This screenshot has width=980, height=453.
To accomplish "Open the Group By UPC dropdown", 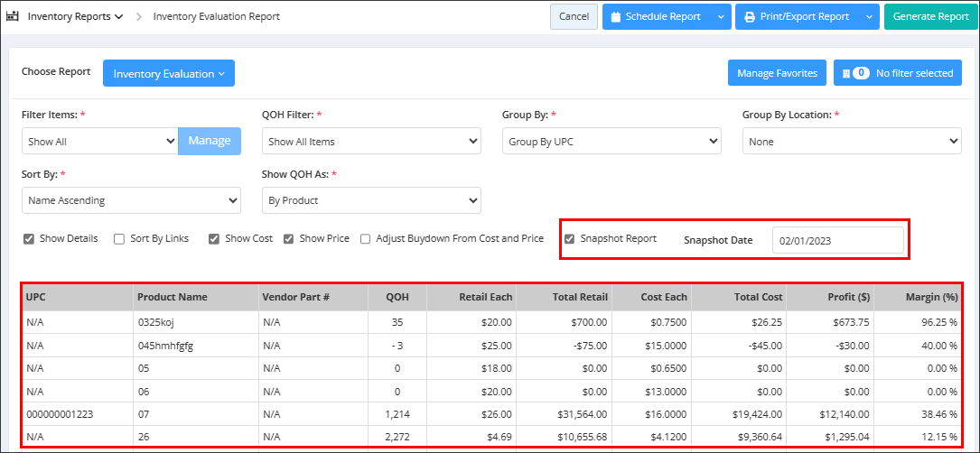I will [611, 141].
